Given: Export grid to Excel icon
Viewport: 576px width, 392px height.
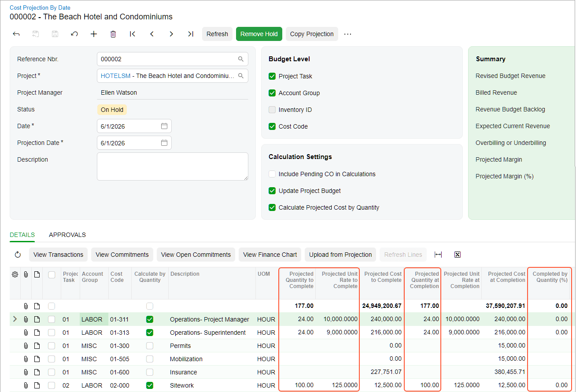Looking at the screenshot, I should [x=457, y=255].
